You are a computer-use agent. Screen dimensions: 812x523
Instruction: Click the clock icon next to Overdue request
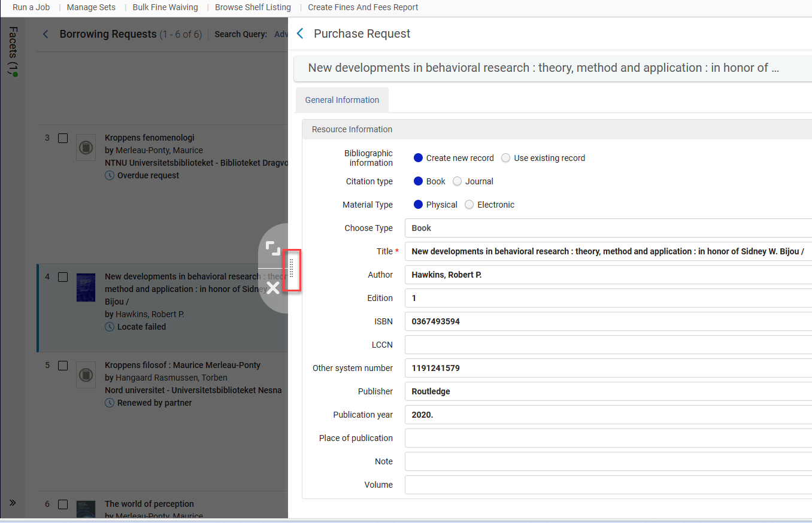110,175
